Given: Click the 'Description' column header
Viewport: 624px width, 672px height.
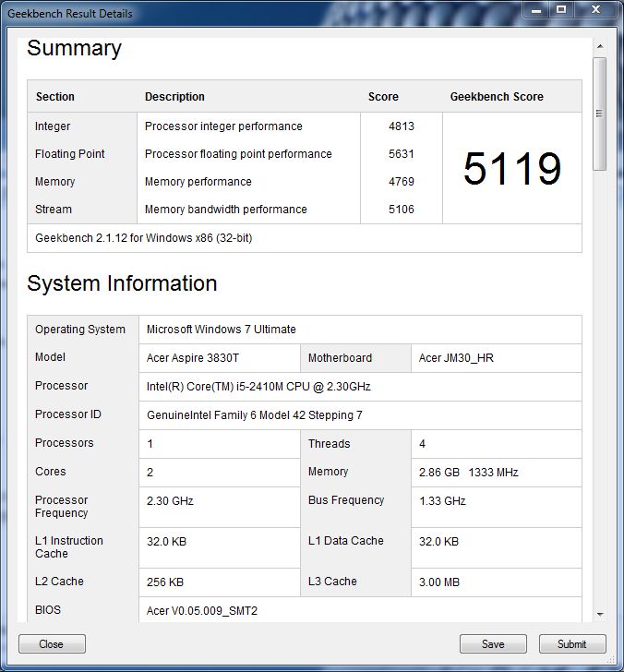Looking at the screenshot, I should [x=174, y=96].
